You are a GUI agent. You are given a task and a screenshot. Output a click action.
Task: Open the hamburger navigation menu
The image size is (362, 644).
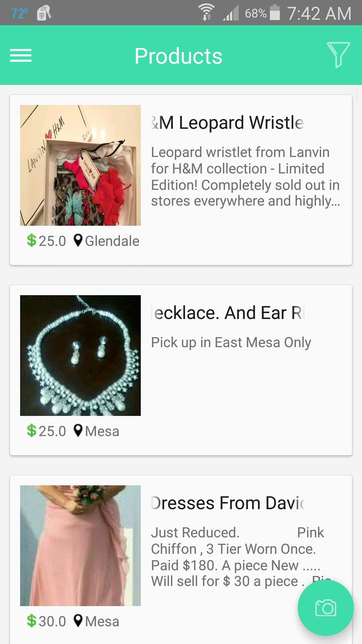pyautogui.click(x=21, y=55)
